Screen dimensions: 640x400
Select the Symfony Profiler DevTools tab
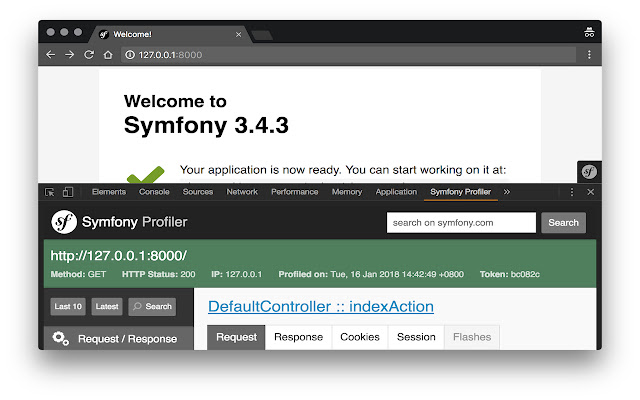(461, 192)
